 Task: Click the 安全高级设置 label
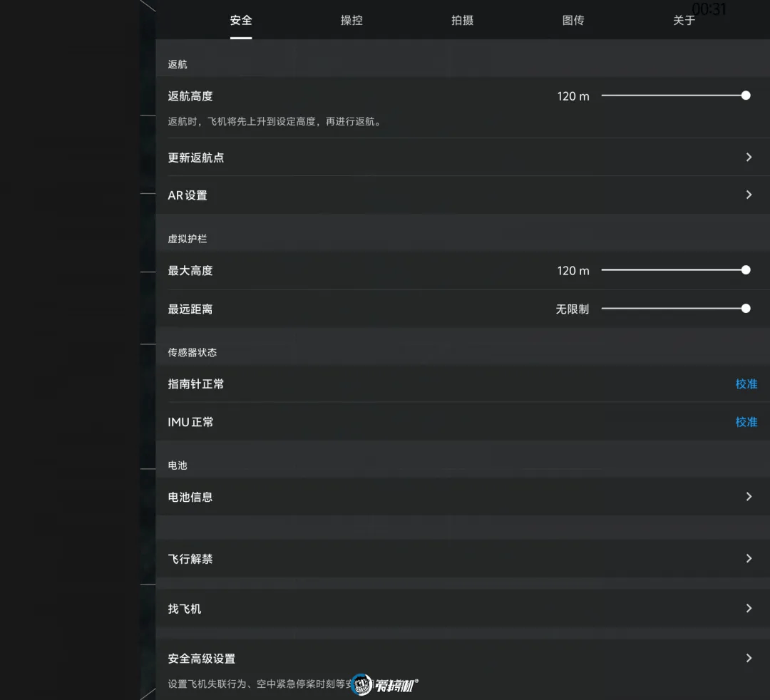201,659
